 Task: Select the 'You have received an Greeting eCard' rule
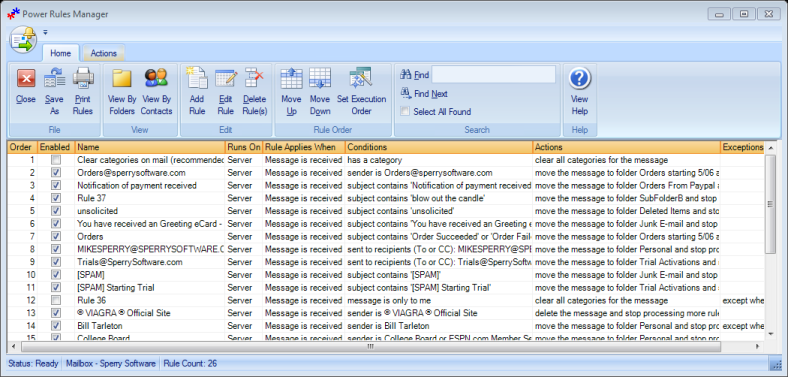pos(150,224)
